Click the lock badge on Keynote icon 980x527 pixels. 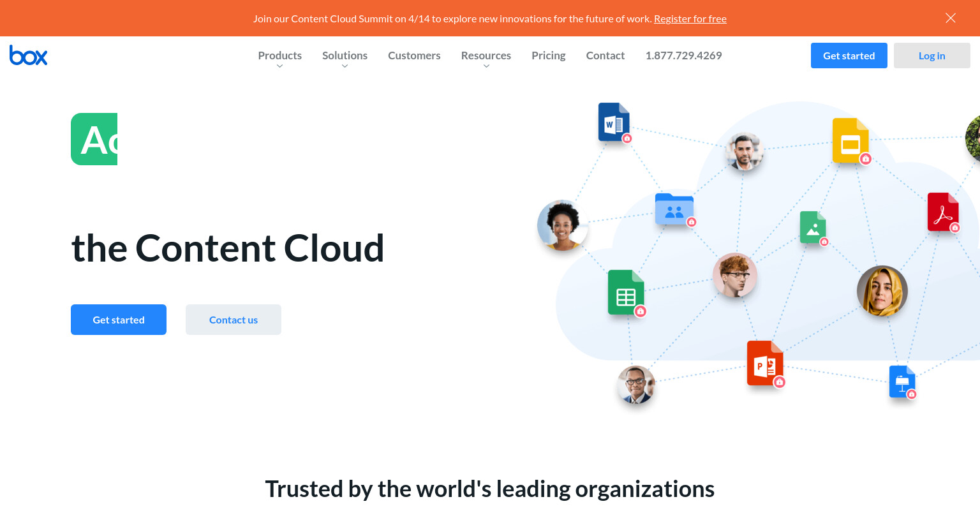tap(912, 394)
